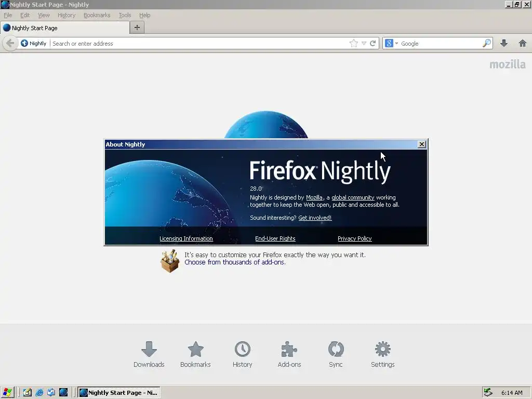Click the system tray network icon
This screenshot has height=399, width=532.
pos(488,393)
